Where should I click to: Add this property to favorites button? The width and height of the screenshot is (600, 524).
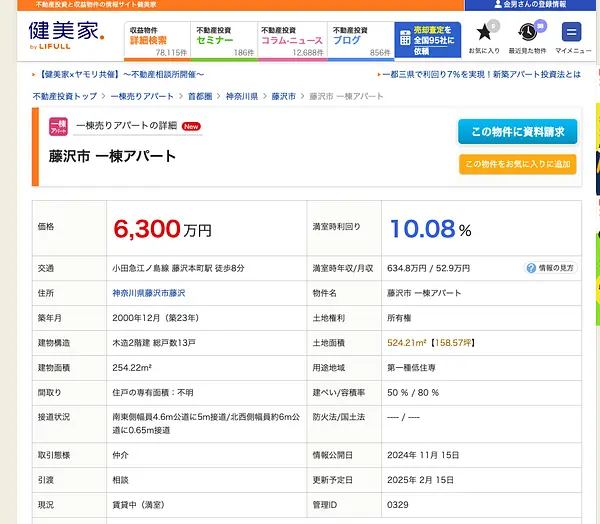click(517, 164)
